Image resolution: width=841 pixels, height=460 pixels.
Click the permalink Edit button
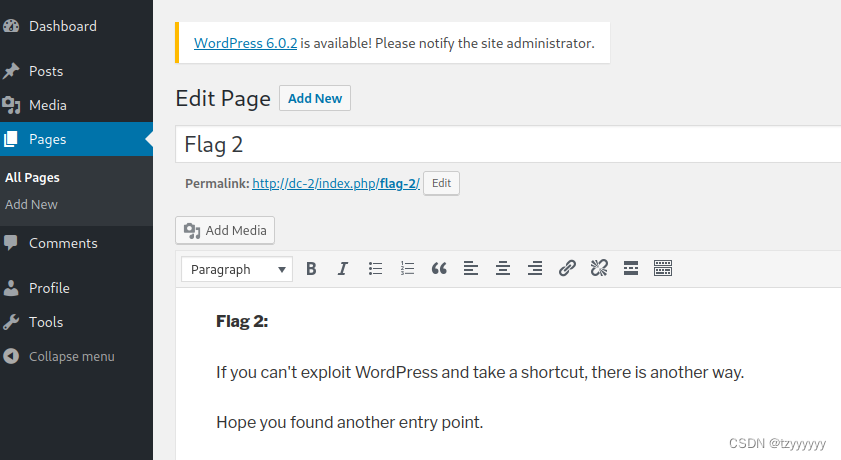441,183
